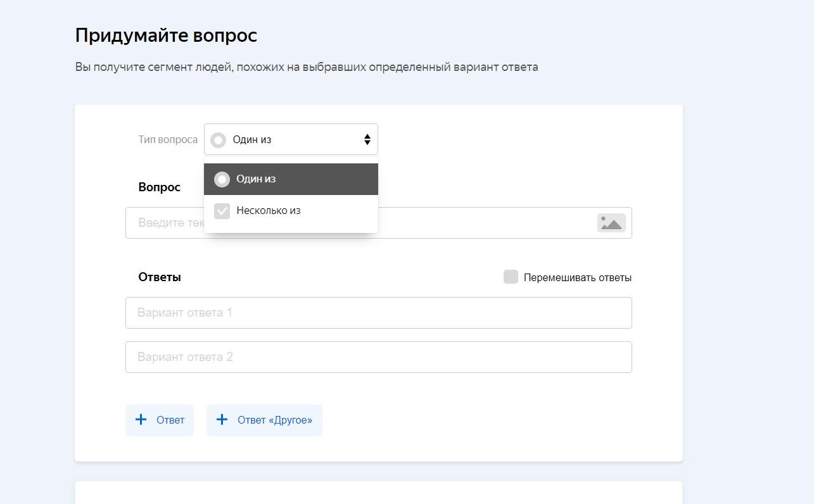The width and height of the screenshot is (814, 504).
Task: Click the radio icon inside the question type field
Action: (219, 140)
